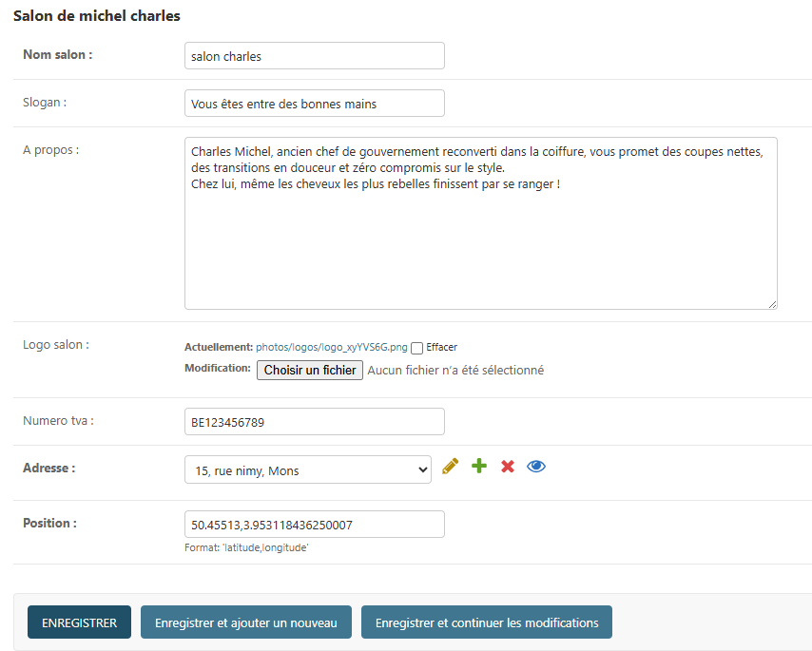Grab the A propos textarea resize handle
This screenshot has width=812, height=651.
772,304
